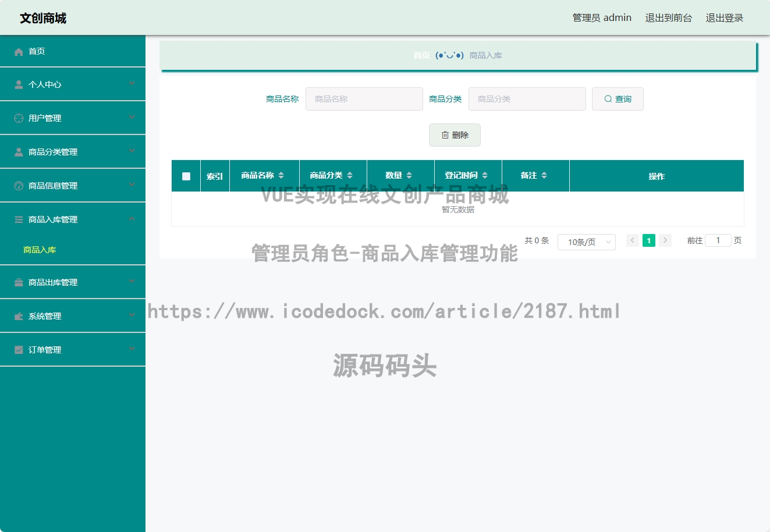Viewport: 770px width, 532px height.
Task: Click 退出登录 logout link
Action: click(x=725, y=18)
